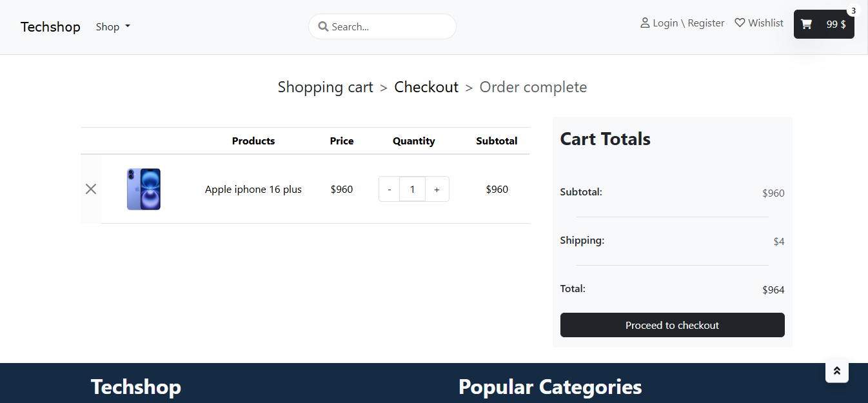
Task: Click the shopping cart icon in header
Action: (806, 25)
